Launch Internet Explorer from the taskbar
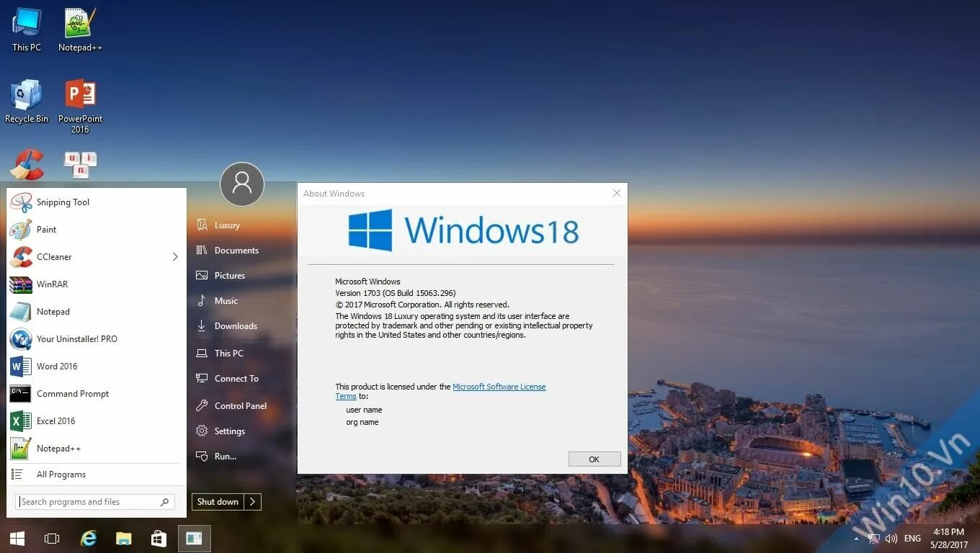 [x=89, y=539]
